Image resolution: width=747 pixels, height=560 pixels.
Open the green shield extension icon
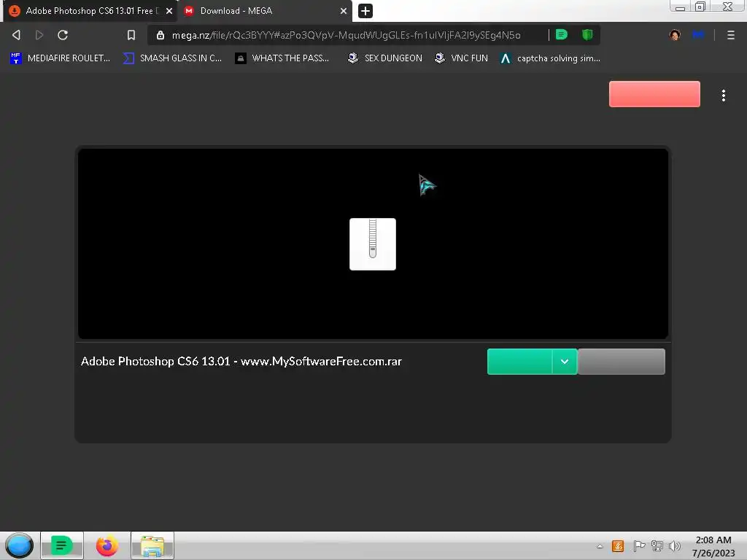(x=587, y=34)
